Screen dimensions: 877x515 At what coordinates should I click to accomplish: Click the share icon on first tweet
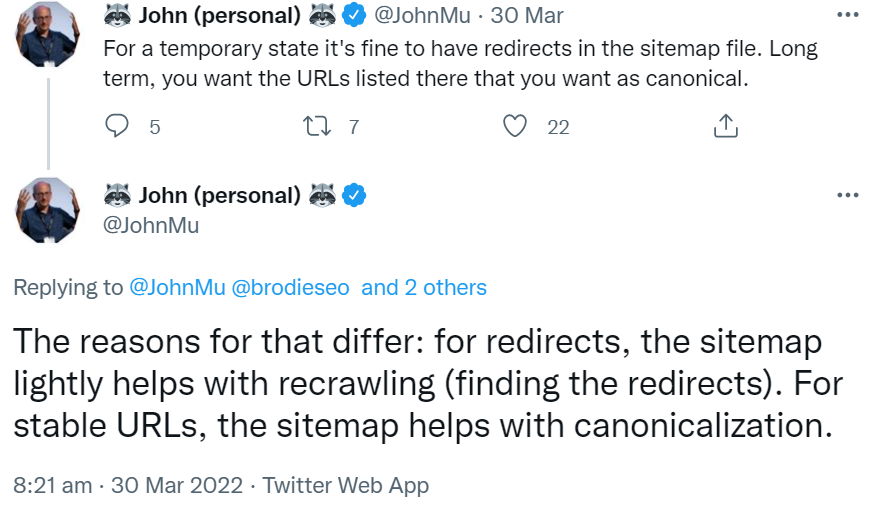click(x=726, y=126)
